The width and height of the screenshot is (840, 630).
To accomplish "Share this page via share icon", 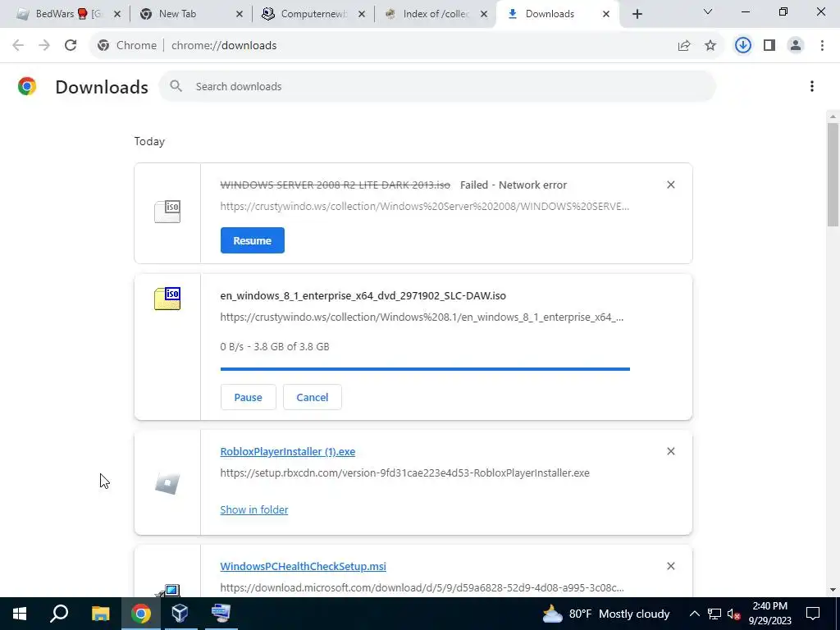I will (x=684, y=46).
